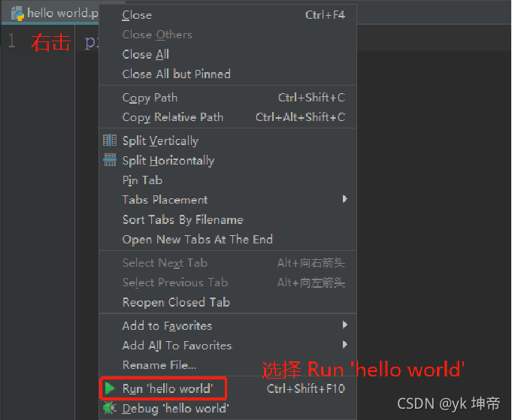Screen dimensions: 512x420
Task: Select Reopen Closed Tab
Action: click(x=228, y=302)
